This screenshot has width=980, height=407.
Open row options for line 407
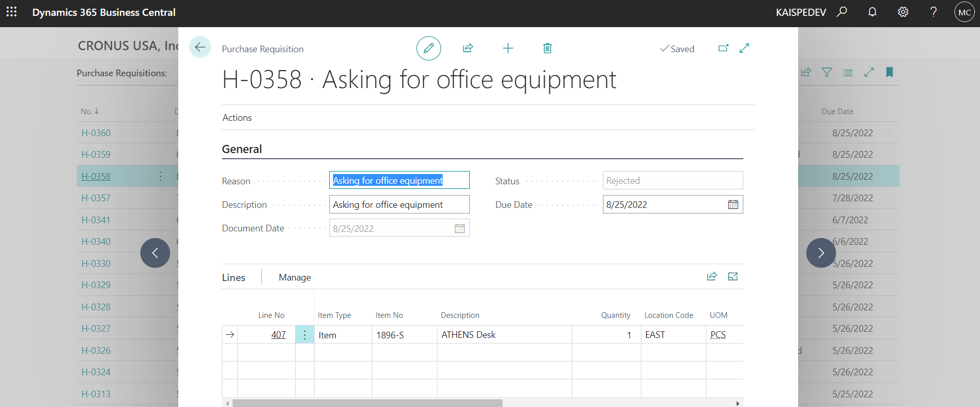pos(305,335)
